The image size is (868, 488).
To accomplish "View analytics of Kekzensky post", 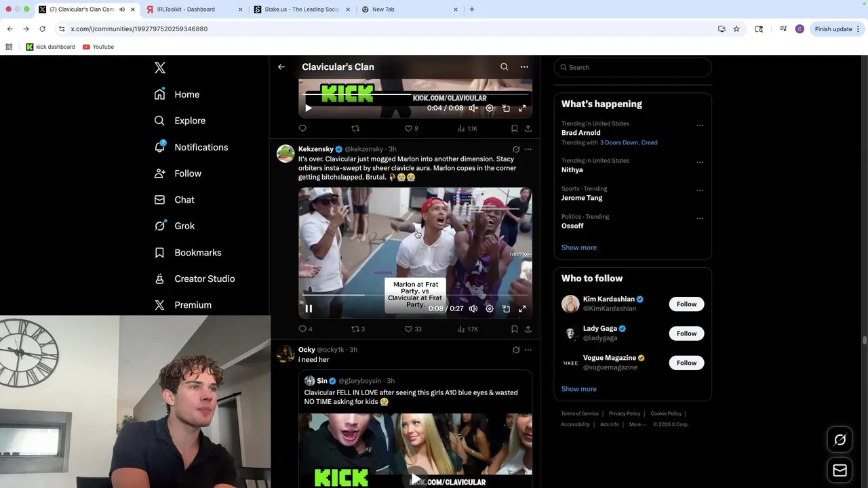I will point(468,329).
